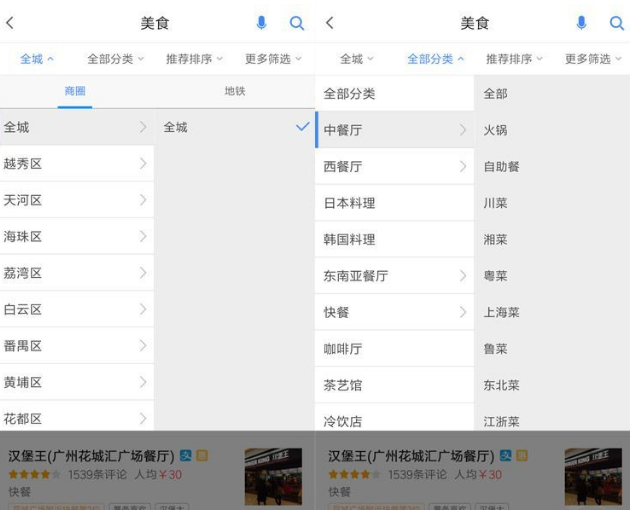
Task: Choose 番禺区 district
Action: (x=77, y=346)
